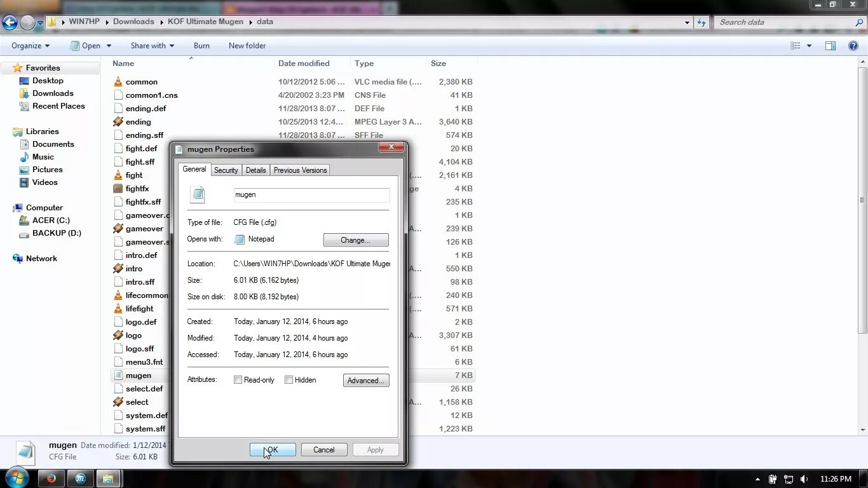Click the Forward navigation arrow
Image resolution: width=868 pixels, height=488 pixels.
27,23
